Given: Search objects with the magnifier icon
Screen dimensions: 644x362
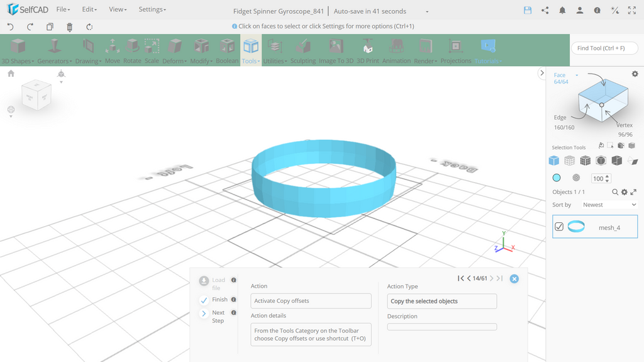Looking at the screenshot, I should click(615, 192).
